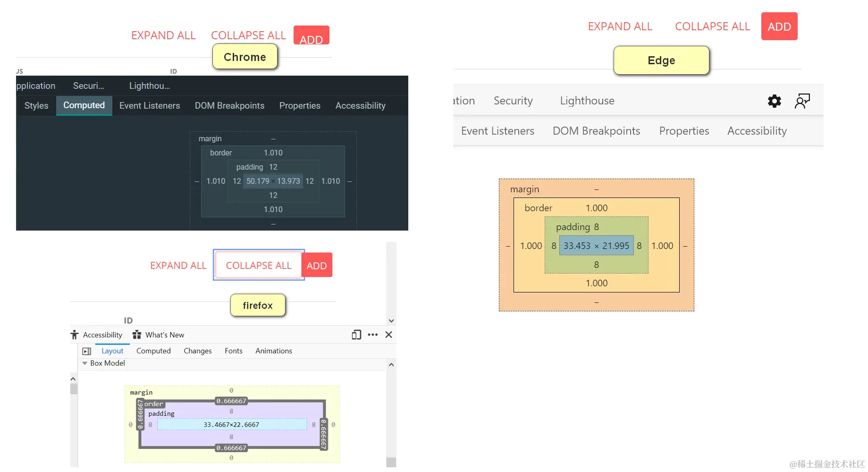
Task: Click the margin label in Firefox box model
Action: pyautogui.click(x=141, y=392)
